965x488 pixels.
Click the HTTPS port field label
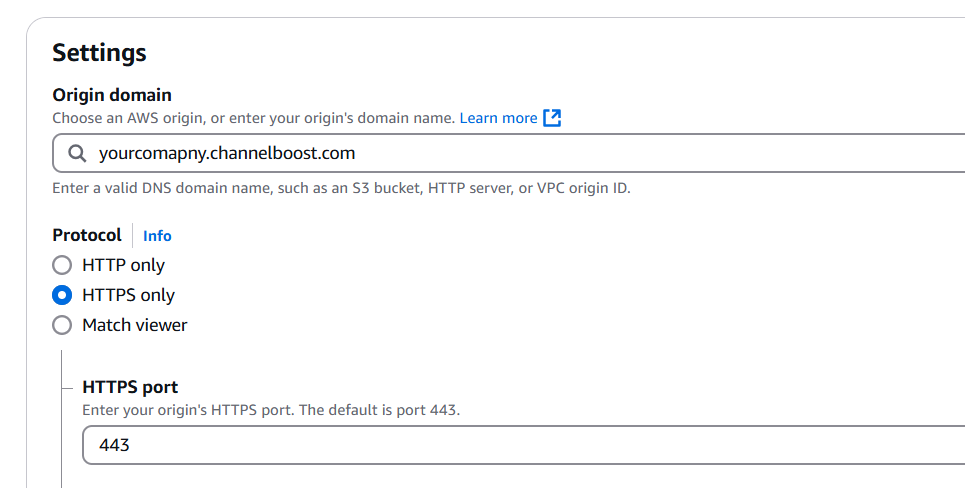tap(130, 387)
